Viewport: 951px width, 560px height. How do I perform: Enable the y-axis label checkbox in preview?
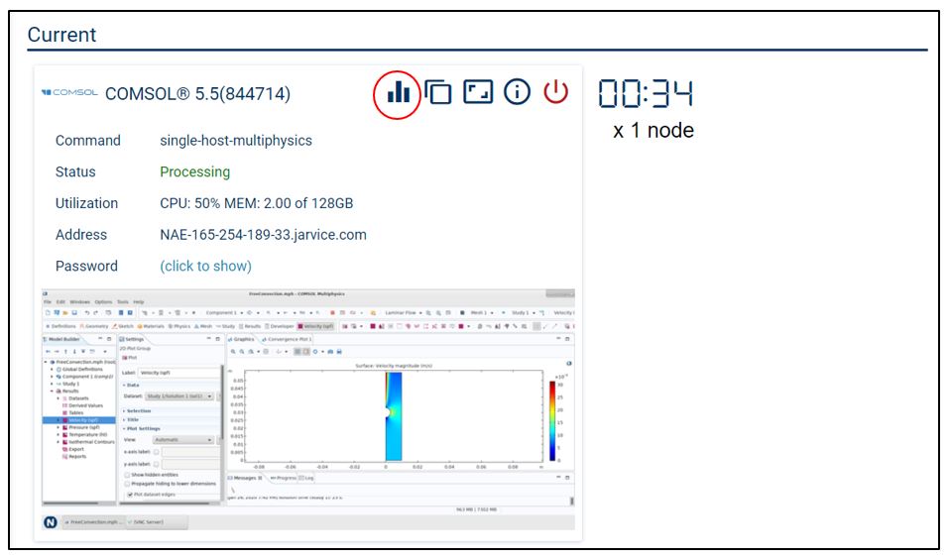(x=156, y=464)
